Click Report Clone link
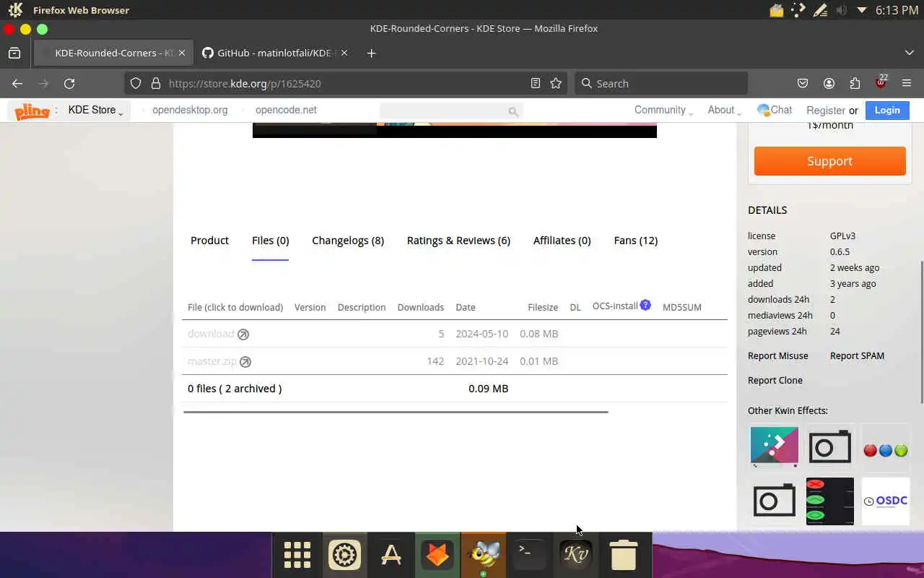The height and width of the screenshot is (578, 924). (775, 380)
